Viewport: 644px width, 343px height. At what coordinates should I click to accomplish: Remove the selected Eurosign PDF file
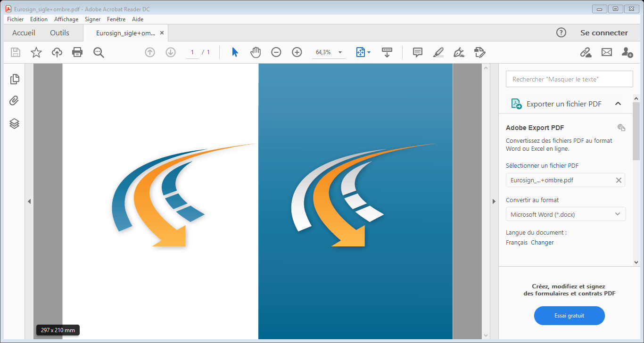tap(619, 180)
